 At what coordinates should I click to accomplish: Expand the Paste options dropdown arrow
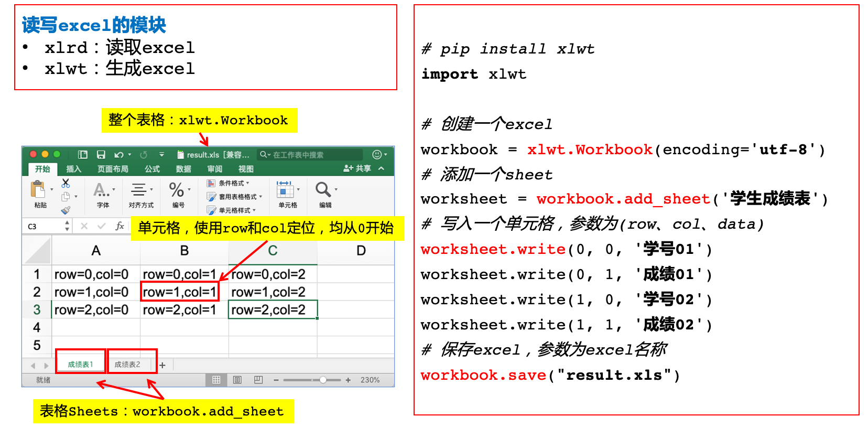[x=51, y=189]
